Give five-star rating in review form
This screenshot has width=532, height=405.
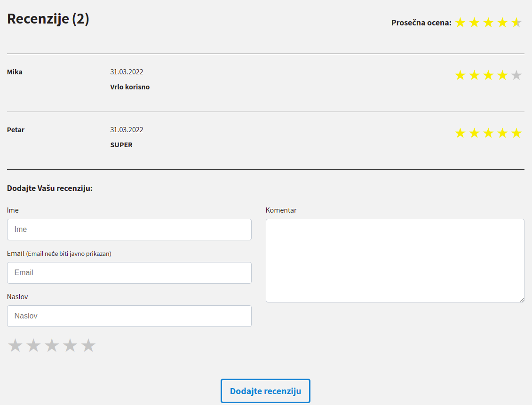88,346
